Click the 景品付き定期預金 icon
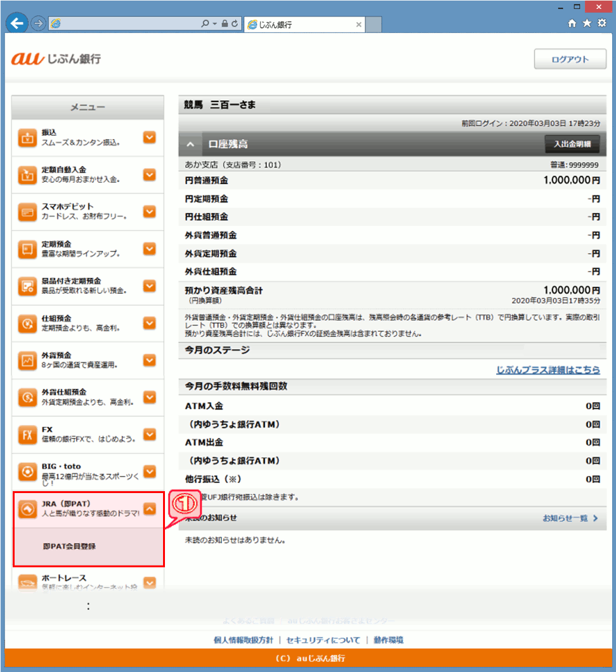616x672 pixels. coord(27,286)
